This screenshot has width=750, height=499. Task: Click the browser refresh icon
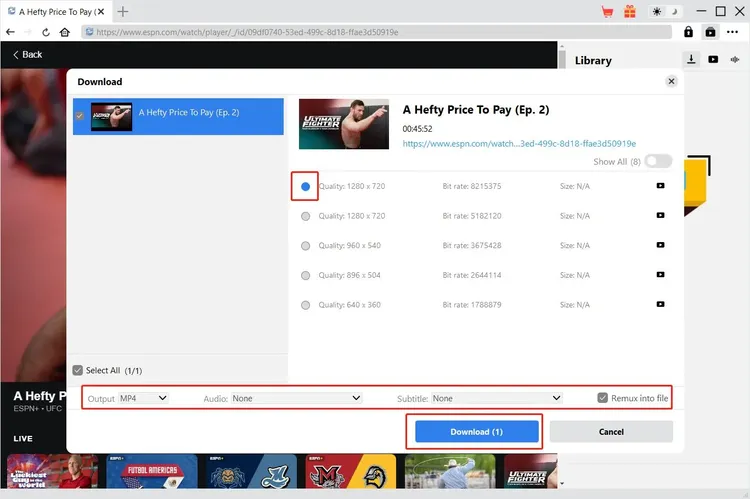coord(44,32)
